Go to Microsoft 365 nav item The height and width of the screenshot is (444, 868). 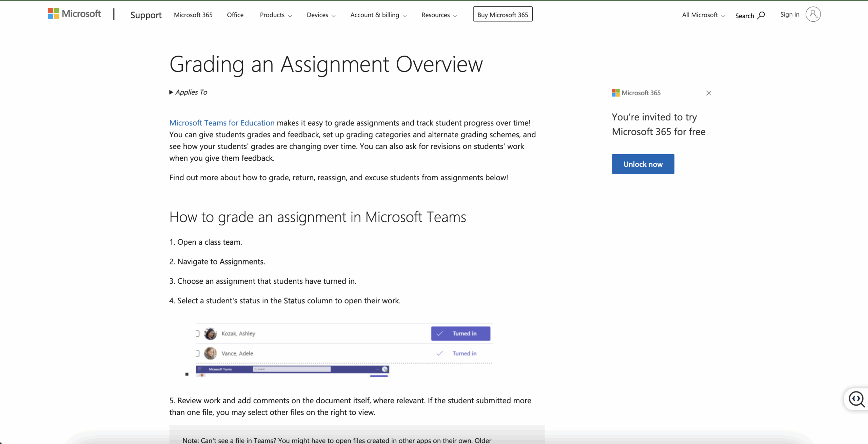[x=193, y=15]
